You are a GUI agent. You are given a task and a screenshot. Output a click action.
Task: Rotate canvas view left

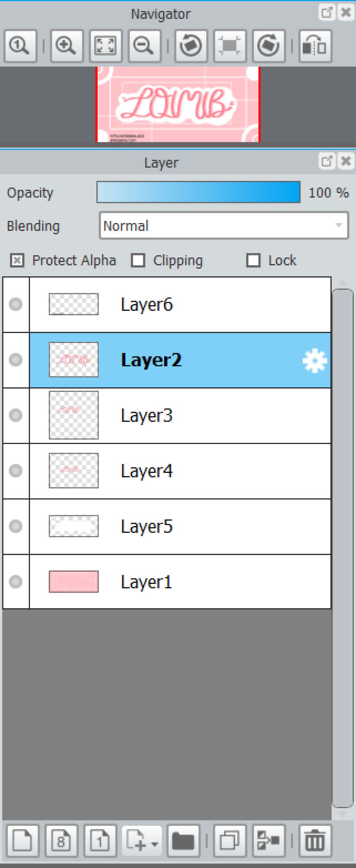click(x=191, y=46)
